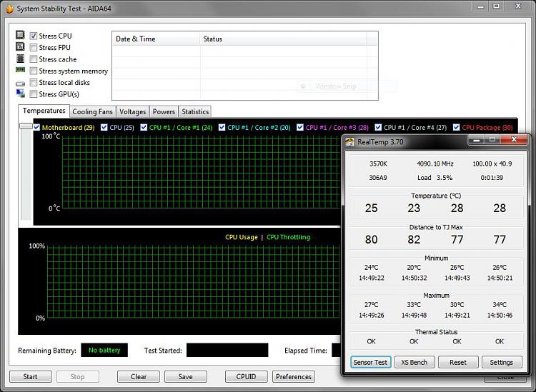Toggle the CPU #1 / Core #1 checkbox

[x=144, y=127]
